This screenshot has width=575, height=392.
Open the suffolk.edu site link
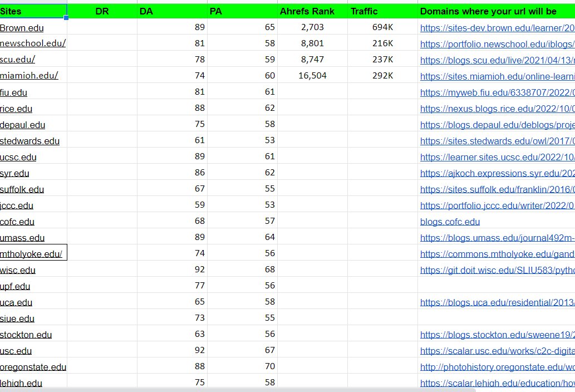tap(22, 189)
